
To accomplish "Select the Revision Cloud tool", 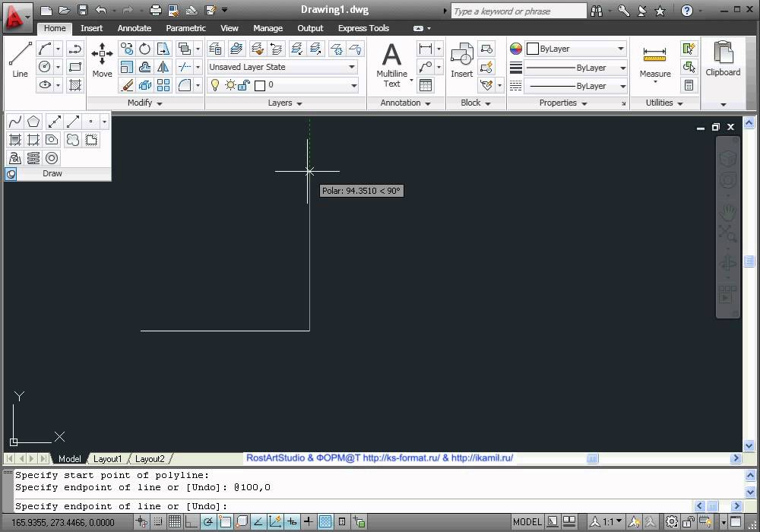I will click(72, 140).
